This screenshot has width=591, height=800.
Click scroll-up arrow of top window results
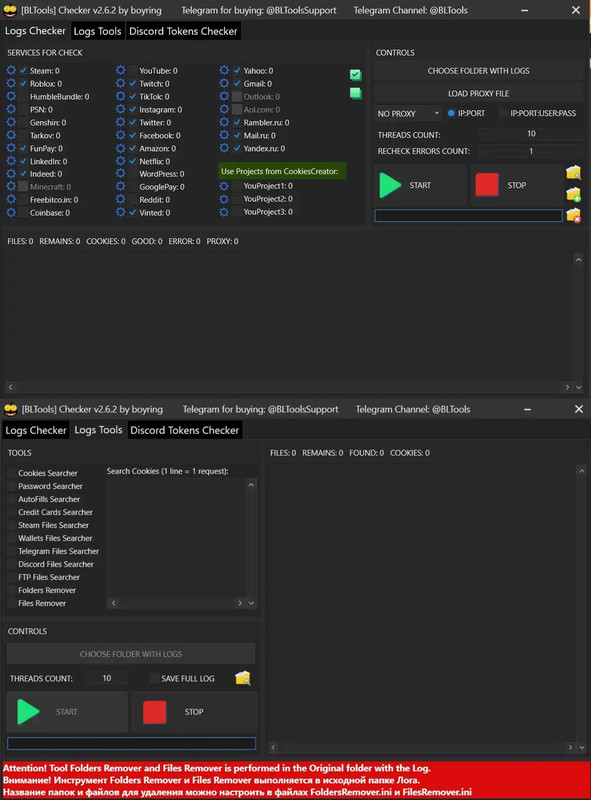tap(578, 260)
